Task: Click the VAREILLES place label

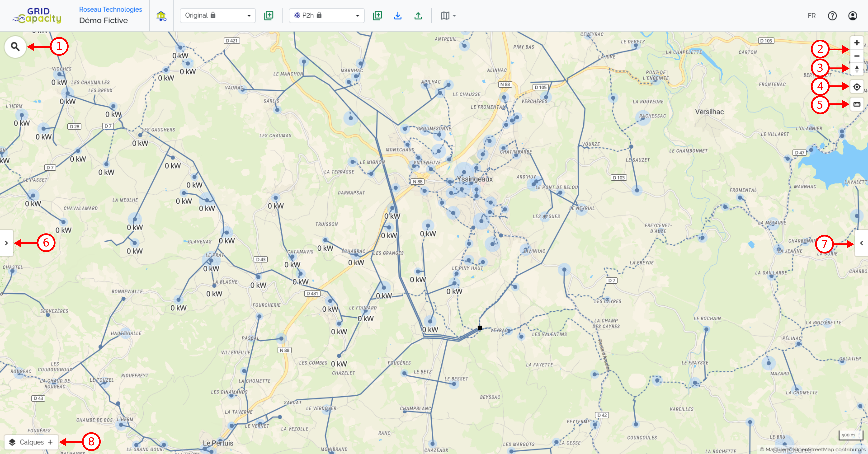Action: tap(681, 409)
